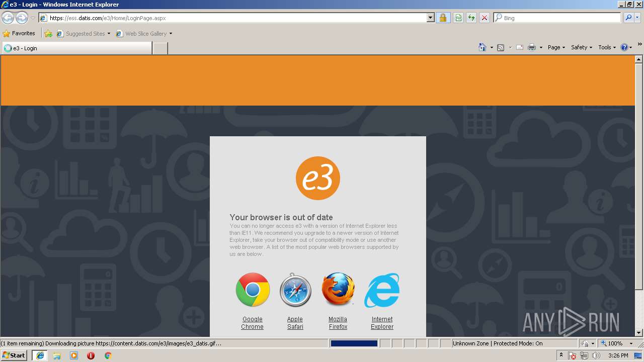The image size is (644, 362).
Task: Toggle the Compatibility View icon
Action: 458,18
